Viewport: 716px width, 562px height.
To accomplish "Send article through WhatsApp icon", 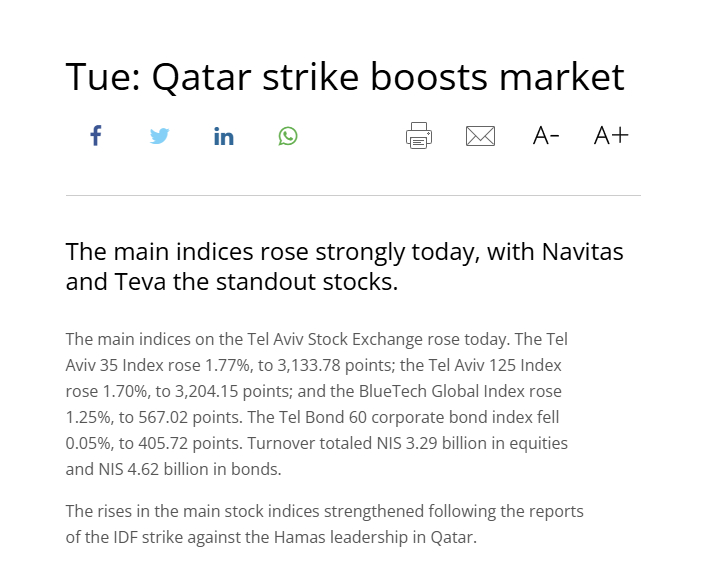I will point(288,136).
